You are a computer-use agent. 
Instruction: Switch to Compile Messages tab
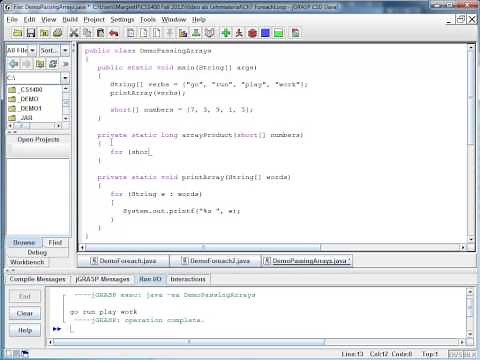[x=37, y=279]
